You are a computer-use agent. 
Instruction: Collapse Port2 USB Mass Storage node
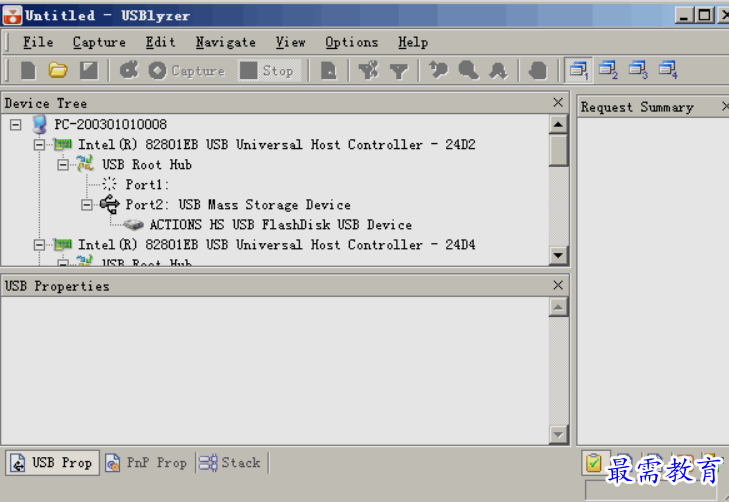click(86, 205)
